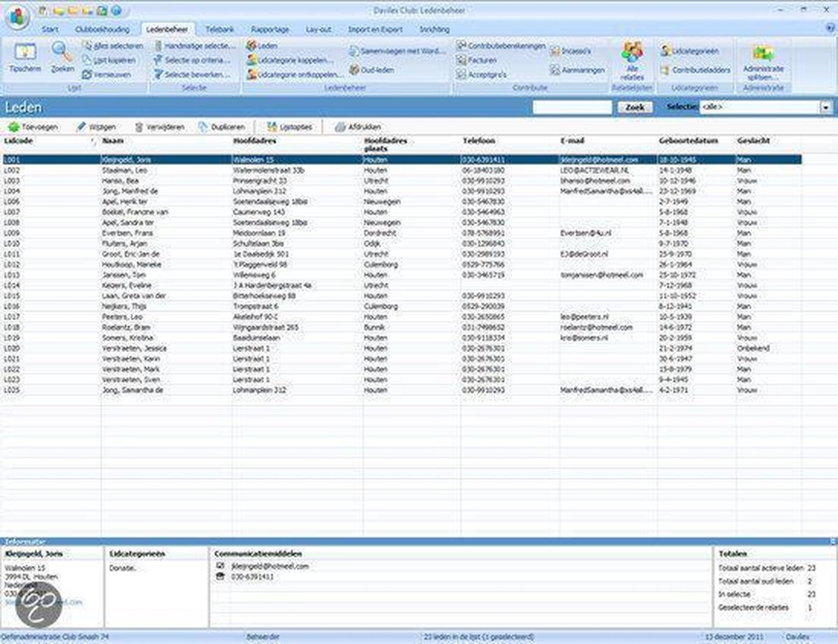Screen dimensions: 838x644
Task: Print list with Afdrukken
Action: [358, 127]
